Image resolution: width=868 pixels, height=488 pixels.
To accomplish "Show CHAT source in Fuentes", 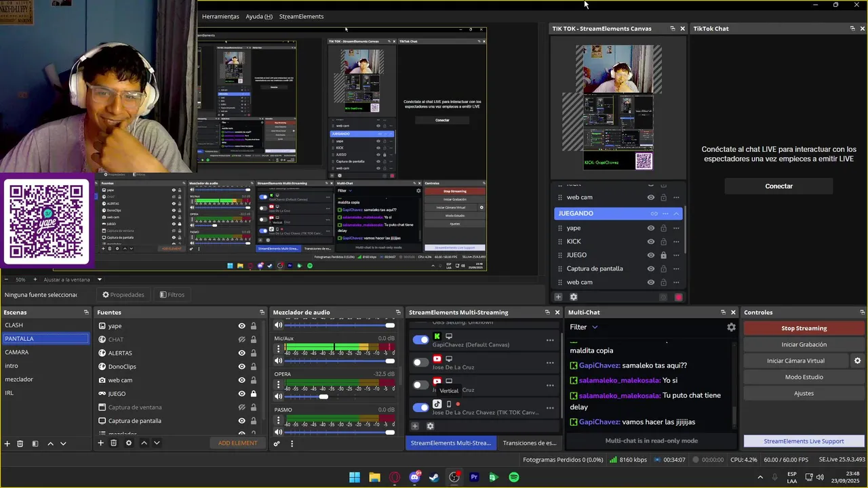I will [x=241, y=340].
